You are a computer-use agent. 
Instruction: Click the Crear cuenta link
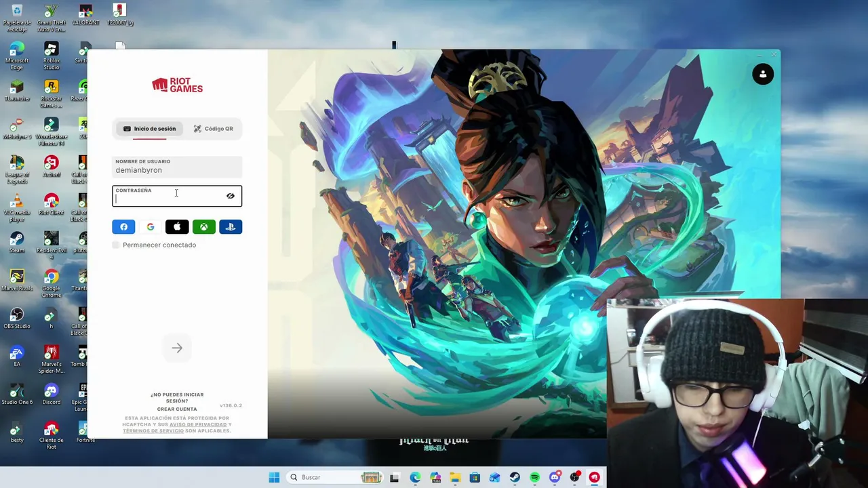(x=177, y=409)
